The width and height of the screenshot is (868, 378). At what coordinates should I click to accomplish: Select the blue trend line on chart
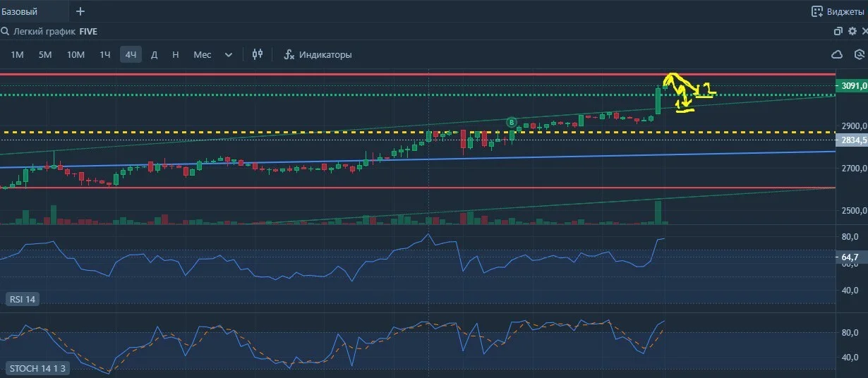point(416,159)
